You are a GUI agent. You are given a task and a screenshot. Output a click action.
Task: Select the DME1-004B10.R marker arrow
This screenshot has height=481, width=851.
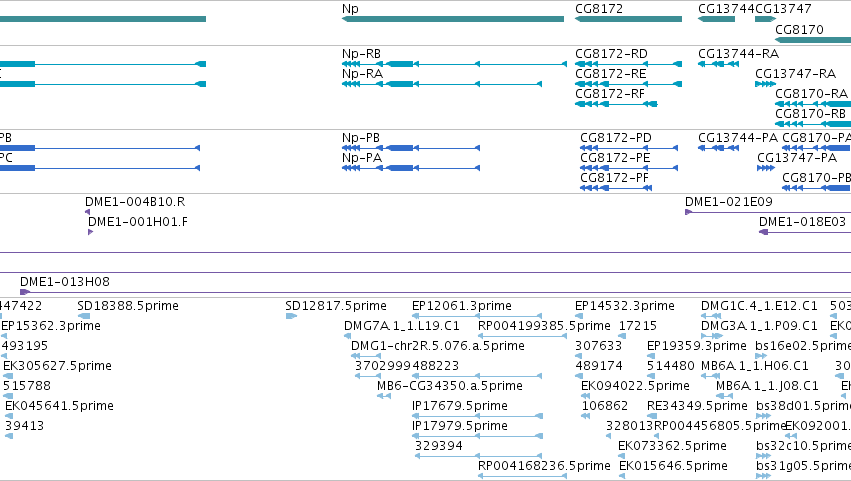[87, 212]
